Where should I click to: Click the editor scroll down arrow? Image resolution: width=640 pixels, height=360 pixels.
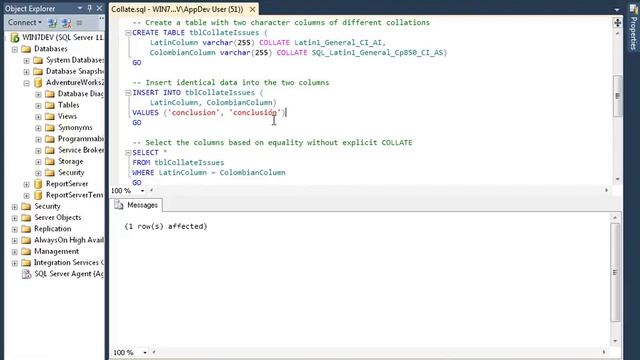[x=617, y=179]
